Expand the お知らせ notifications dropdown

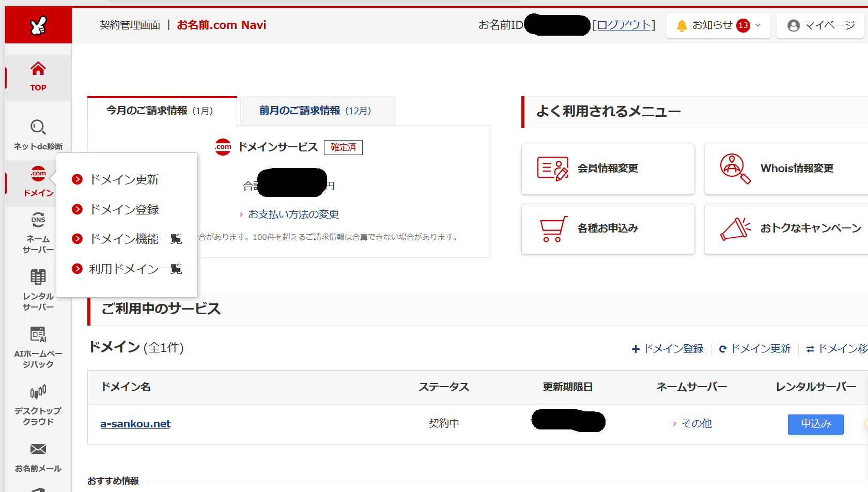pos(718,25)
